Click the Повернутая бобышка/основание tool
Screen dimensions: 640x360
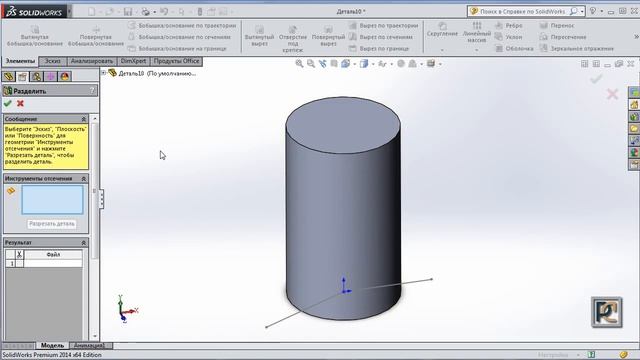[x=96, y=36]
